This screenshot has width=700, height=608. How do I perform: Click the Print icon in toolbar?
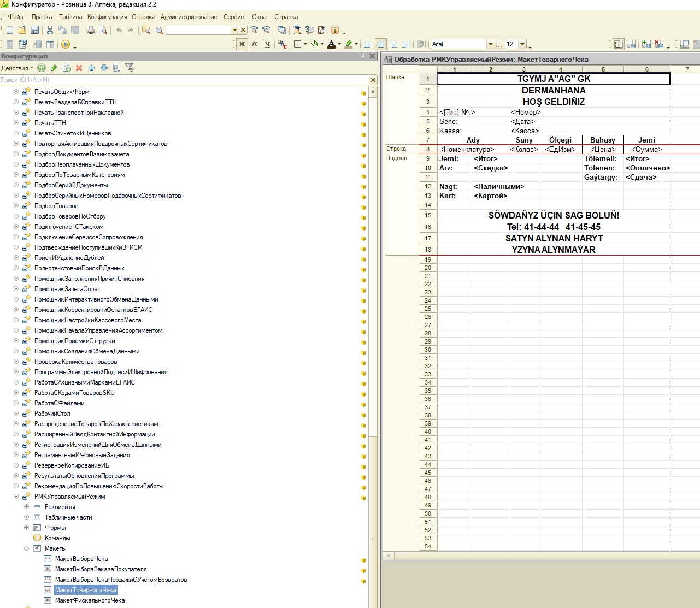91,30
